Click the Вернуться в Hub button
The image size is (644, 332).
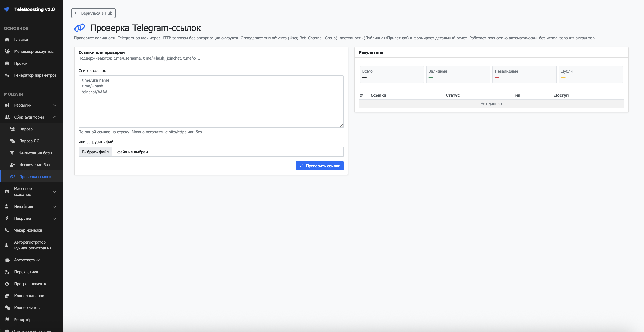click(93, 13)
